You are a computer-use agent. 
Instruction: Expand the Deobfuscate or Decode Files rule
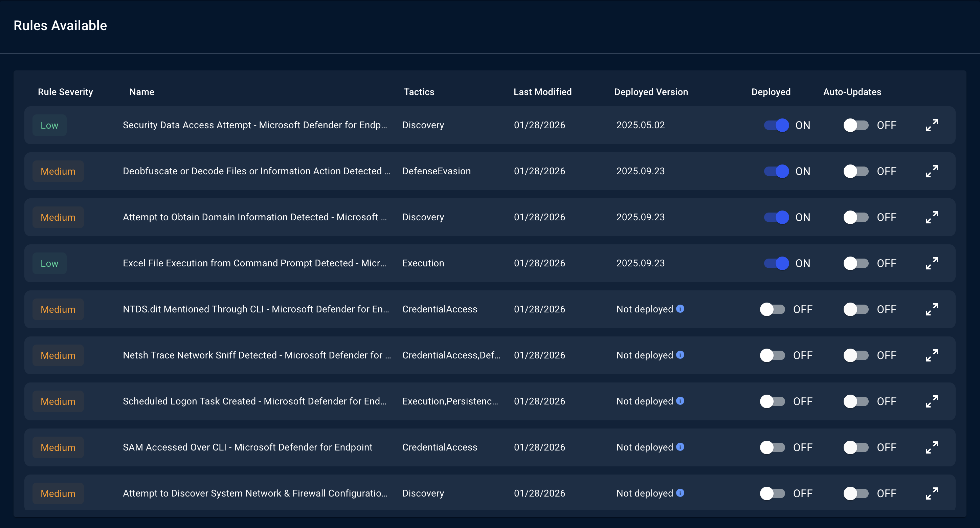[932, 171]
